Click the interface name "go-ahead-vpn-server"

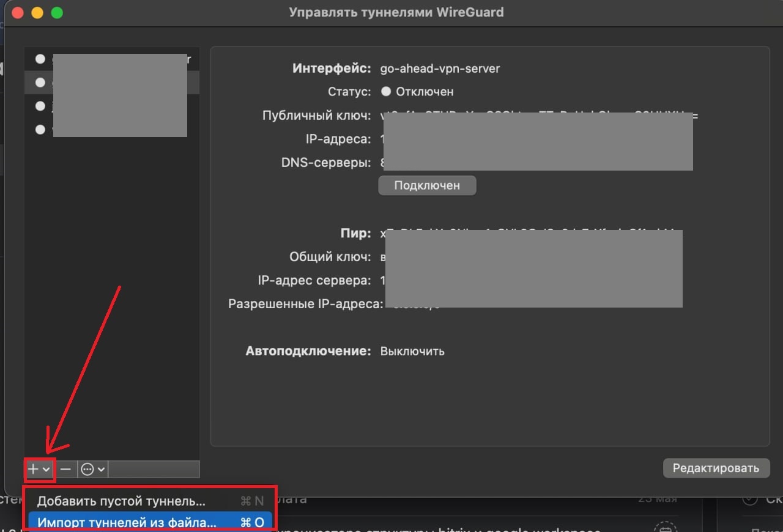click(x=440, y=68)
